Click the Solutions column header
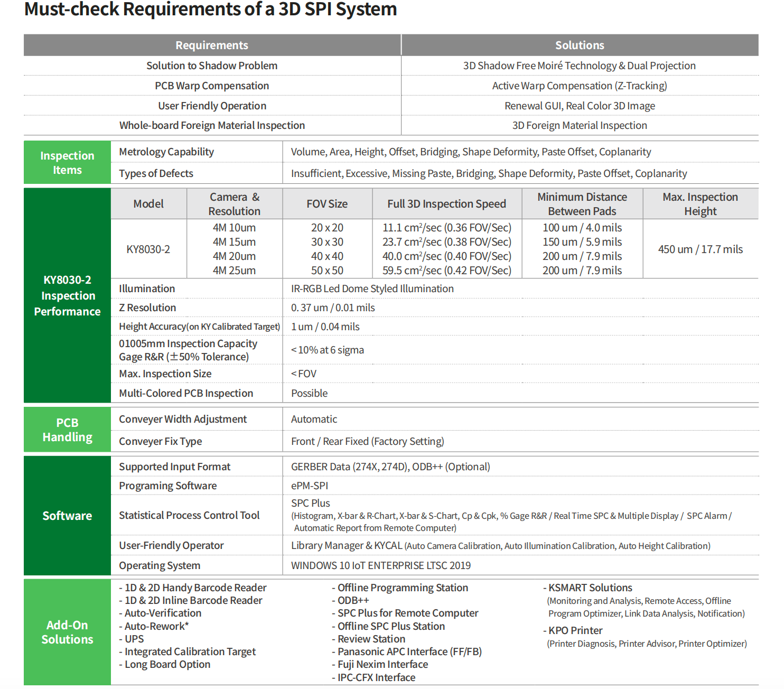Screen dimensions: 784x689 pyautogui.click(x=580, y=45)
